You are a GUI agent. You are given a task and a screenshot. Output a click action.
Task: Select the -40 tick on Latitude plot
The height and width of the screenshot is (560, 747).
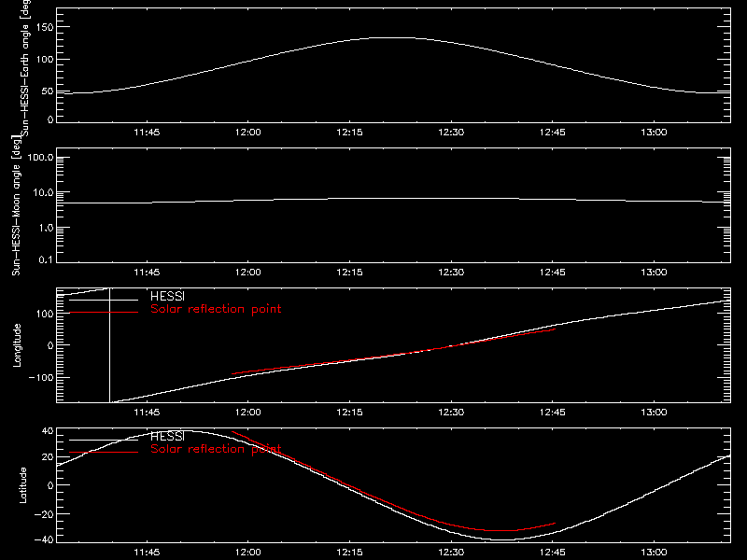44,539
